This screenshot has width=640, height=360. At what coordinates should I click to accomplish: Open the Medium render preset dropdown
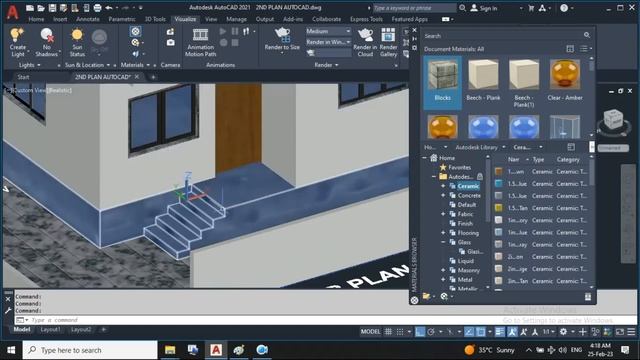328,31
